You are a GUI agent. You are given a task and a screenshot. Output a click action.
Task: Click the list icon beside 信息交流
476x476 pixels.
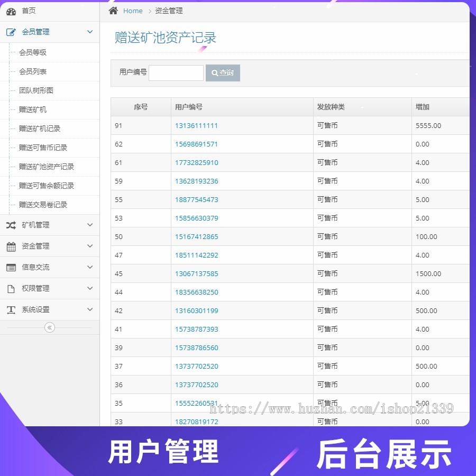(12, 267)
